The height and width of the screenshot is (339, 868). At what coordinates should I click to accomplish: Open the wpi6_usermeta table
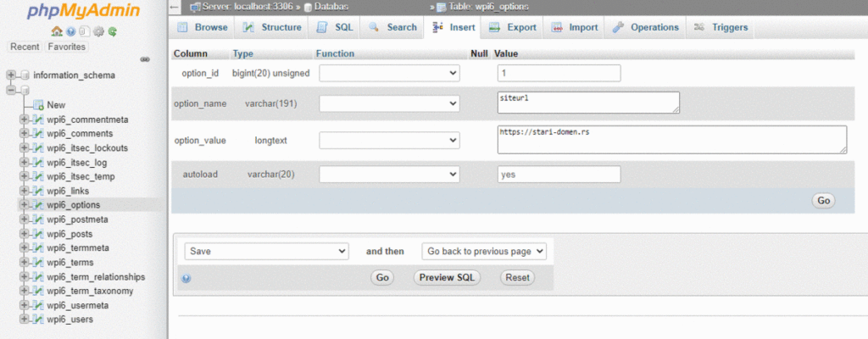click(77, 305)
